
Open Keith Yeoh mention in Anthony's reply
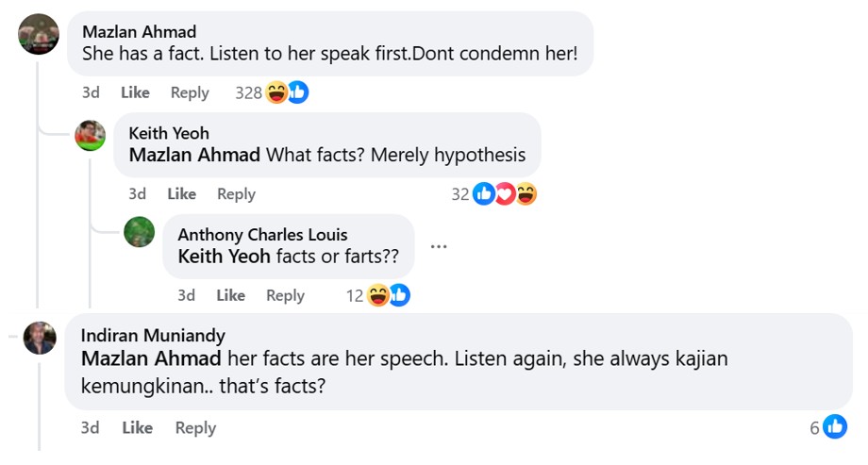tap(225, 257)
